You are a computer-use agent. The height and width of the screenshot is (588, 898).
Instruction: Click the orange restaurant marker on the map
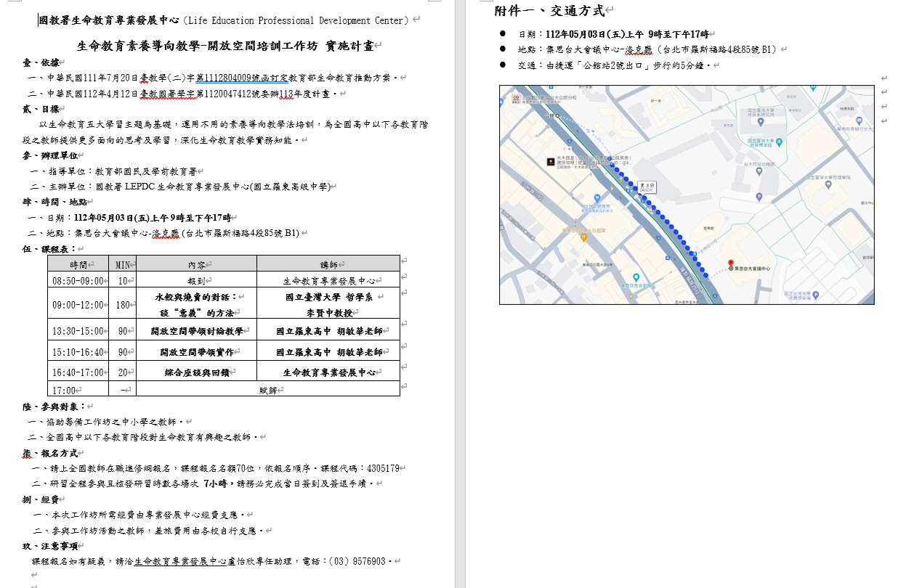(x=583, y=237)
